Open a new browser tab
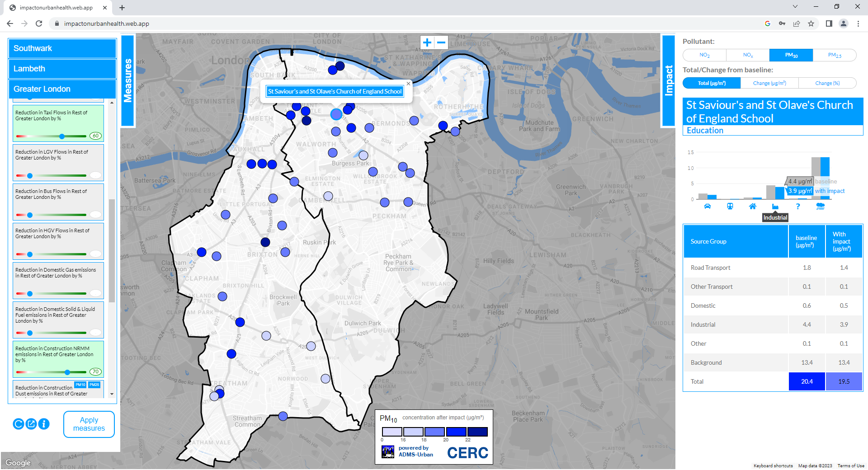Viewport: 868px width, 470px height. pos(122,8)
